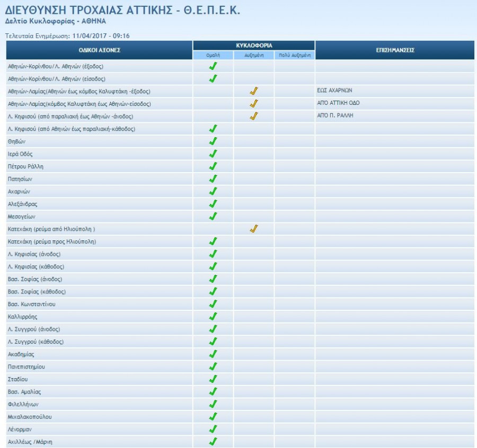477x448 pixels.
Task: Click green checkmark for Αχιλλέως /Μάρνη
Action: click(213, 442)
